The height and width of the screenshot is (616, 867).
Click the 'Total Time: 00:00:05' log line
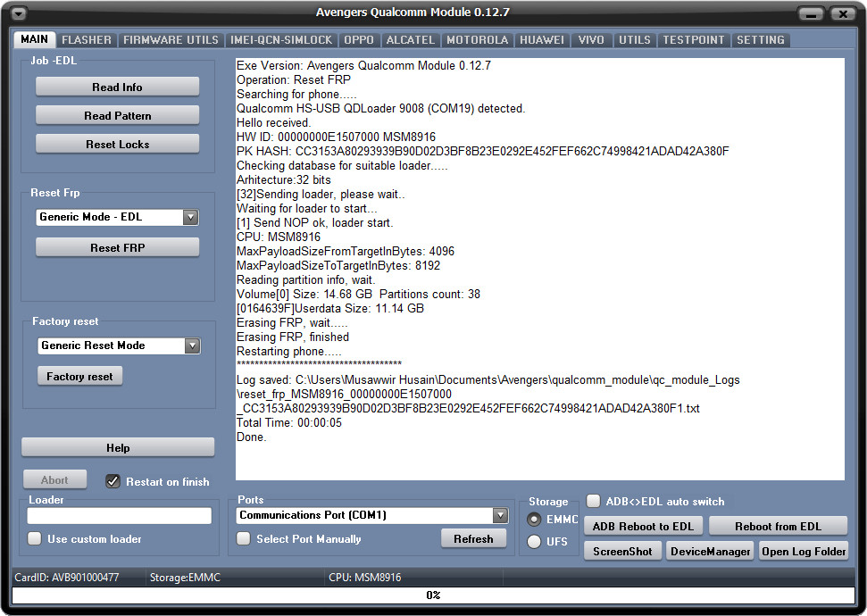pos(289,423)
